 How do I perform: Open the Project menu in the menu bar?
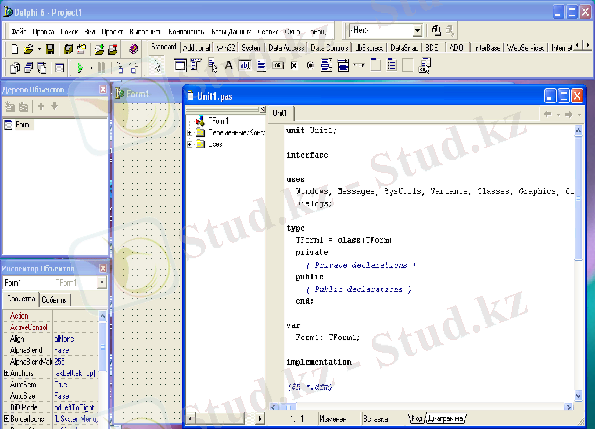[112, 31]
